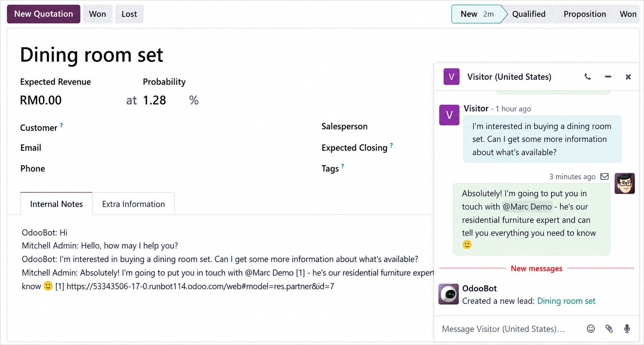The image size is (644, 345).
Task: Click the visitor's dining room set message bubble
Action: pyautogui.click(x=542, y=139)
